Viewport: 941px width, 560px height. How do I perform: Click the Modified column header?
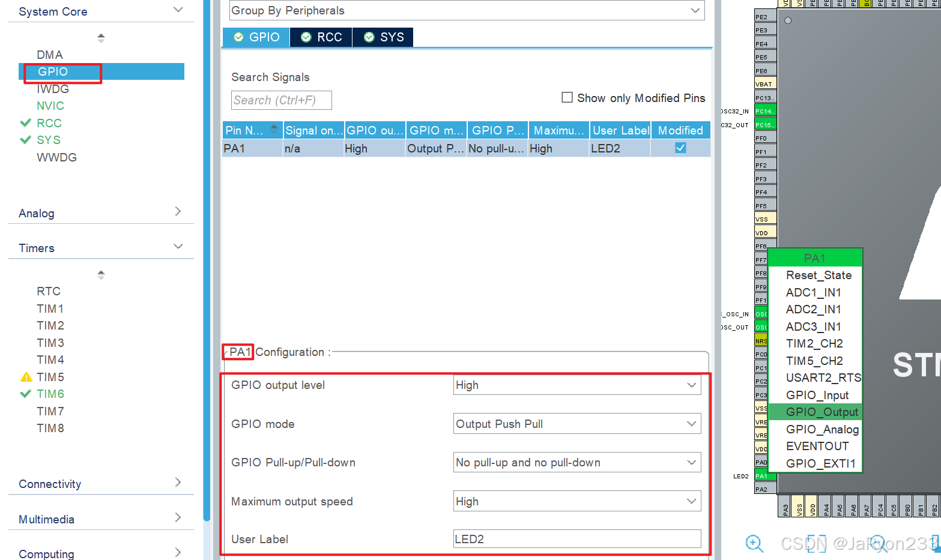pyautogui.click(x=680, y=130)
